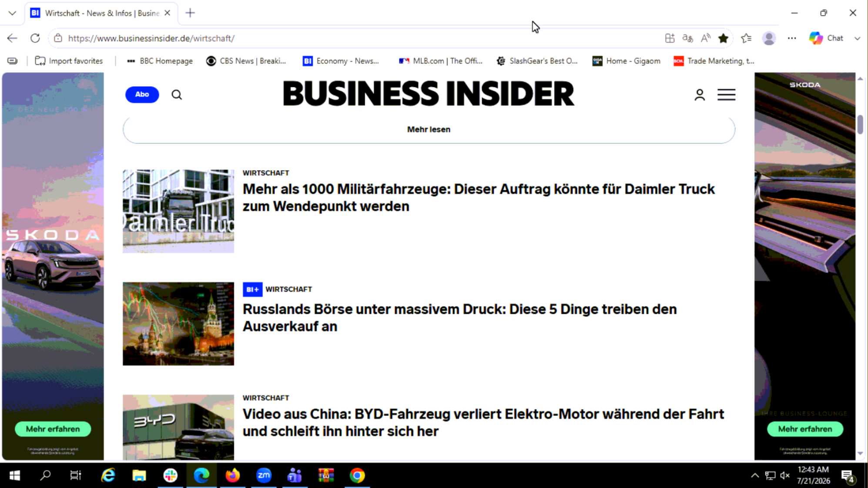Viewport: 868px width, 488px height.
Task: Open a new browser tab
Action: [x=190, y=13]
